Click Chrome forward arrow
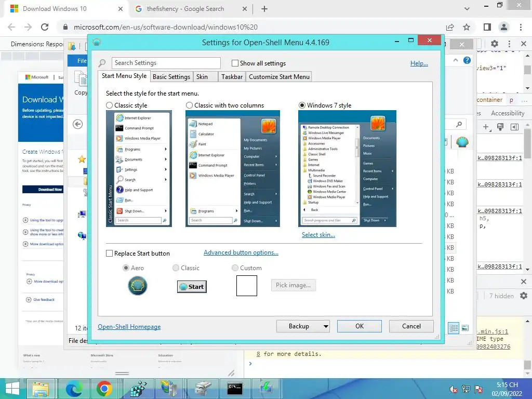The image size is (532, 399). (x=28, y=27)
